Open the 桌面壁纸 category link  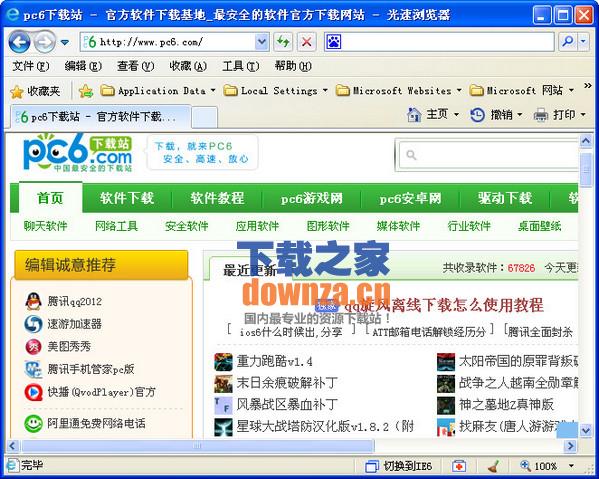pos(540,226)
